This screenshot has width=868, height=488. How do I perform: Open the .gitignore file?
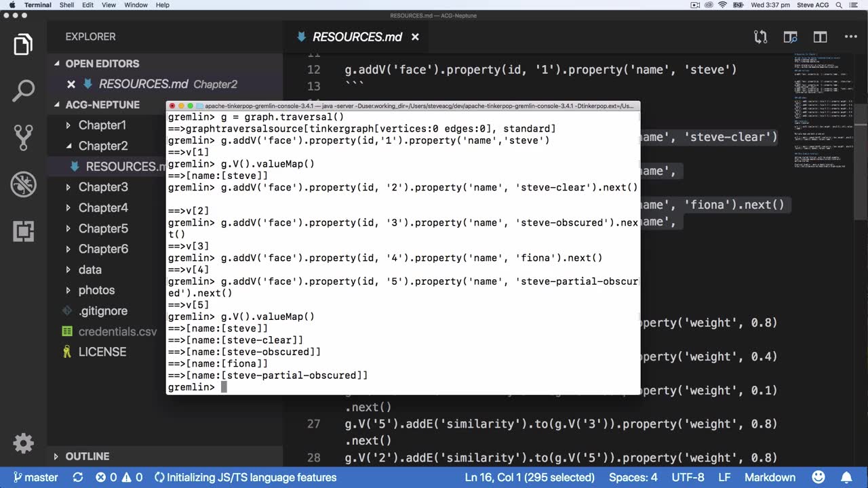pyautogui.click(x=103, y=311)
